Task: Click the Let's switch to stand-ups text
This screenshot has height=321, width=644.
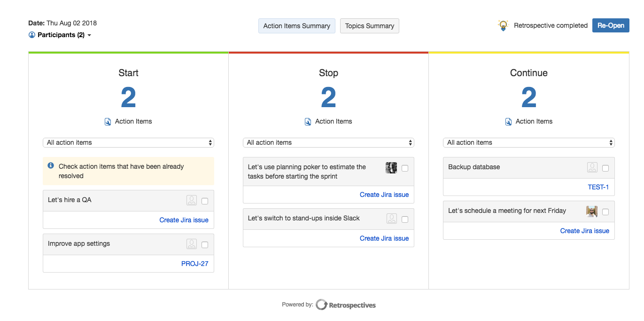Action: (x=304, y=218)
